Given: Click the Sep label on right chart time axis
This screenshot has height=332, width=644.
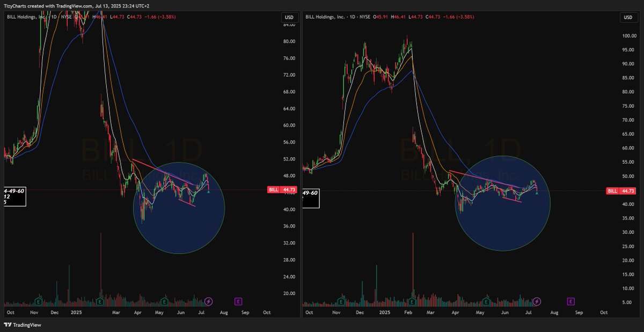Looking at the screenshot, I should pos(579,312).
